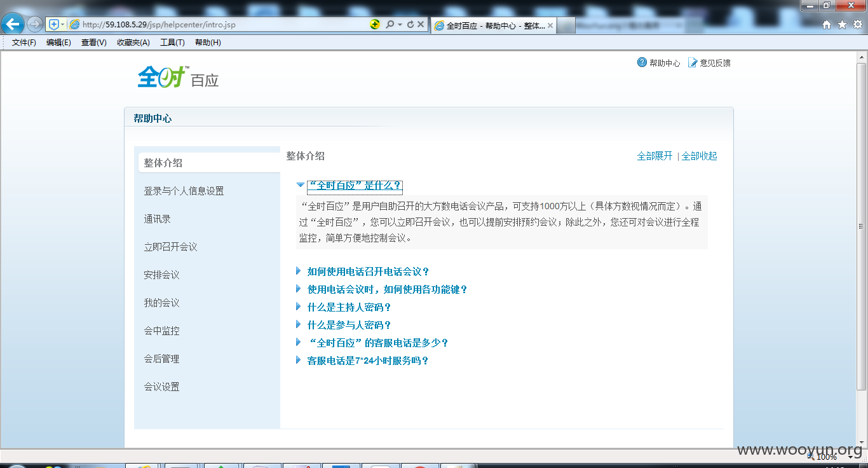Open the browser Home icon
The height and width of the screenshot is (468, 868).
point(827,25)
